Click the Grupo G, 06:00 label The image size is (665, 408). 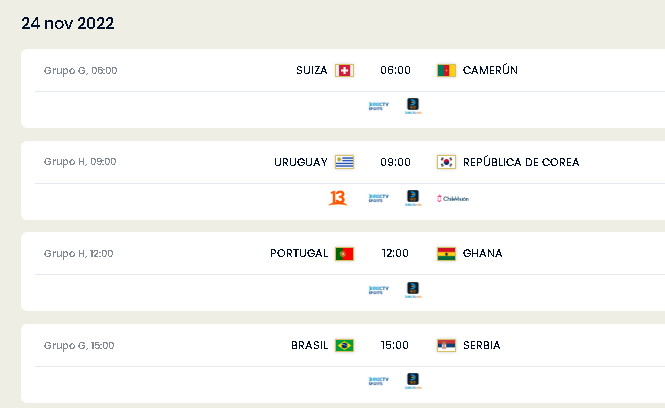click(81, 70)
